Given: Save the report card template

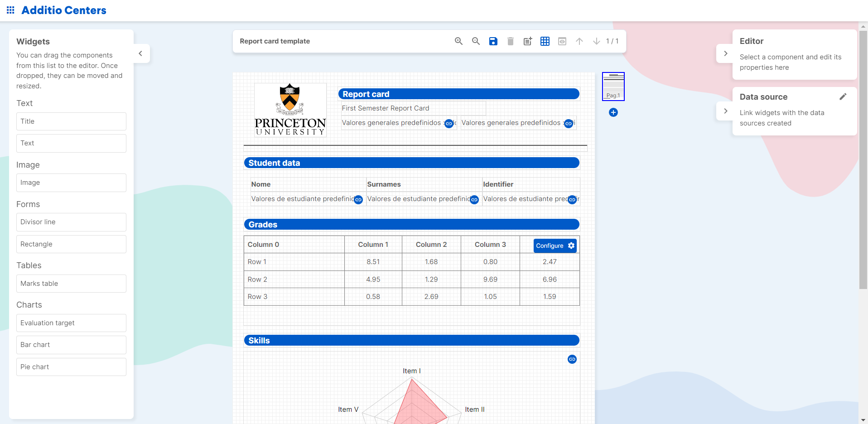Looking at the screenshot, I should pos(493,41).
